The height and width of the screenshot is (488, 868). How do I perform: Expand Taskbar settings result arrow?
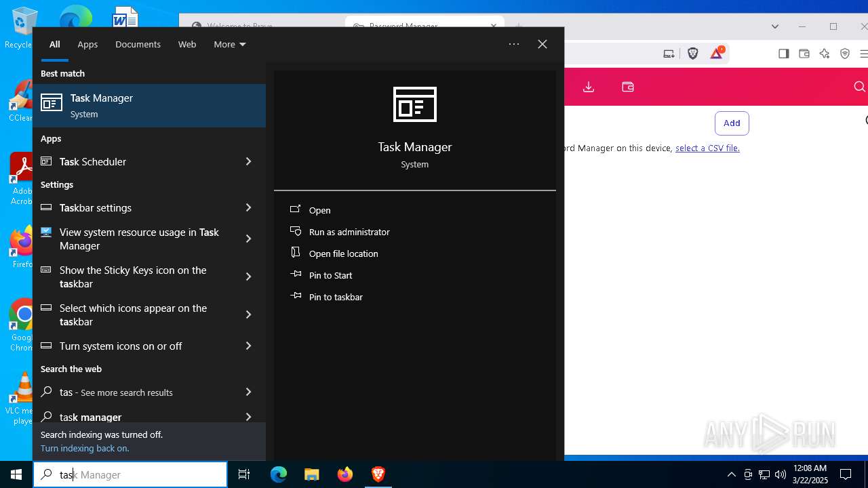[248, 207]
